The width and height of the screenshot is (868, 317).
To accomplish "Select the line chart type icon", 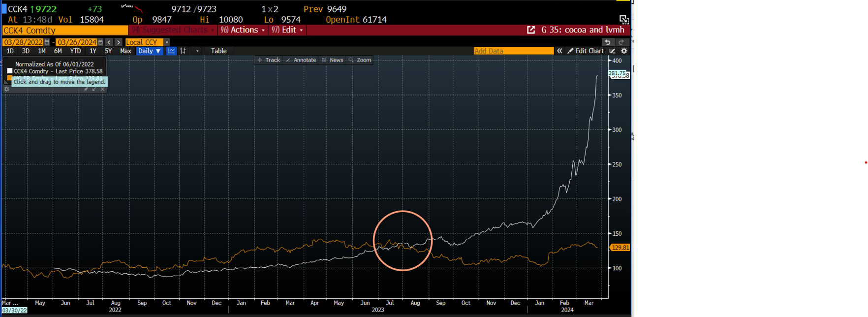I will [171, 51].
